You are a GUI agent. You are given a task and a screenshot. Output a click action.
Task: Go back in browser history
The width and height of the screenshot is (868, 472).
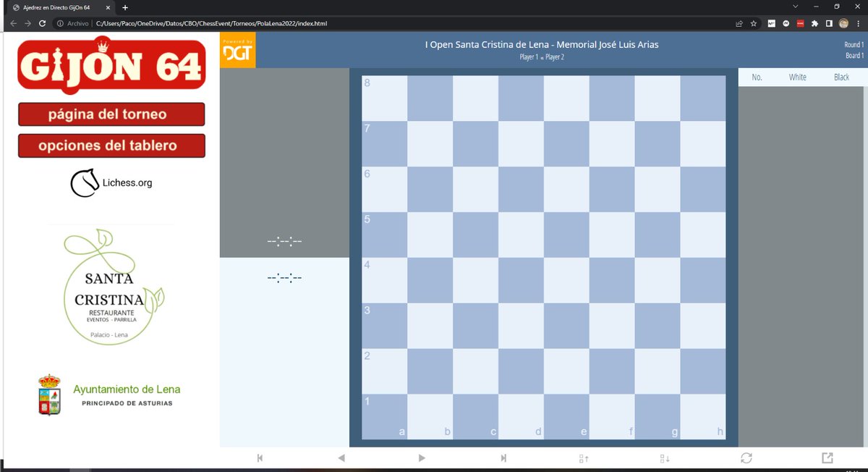click(12, 23)
